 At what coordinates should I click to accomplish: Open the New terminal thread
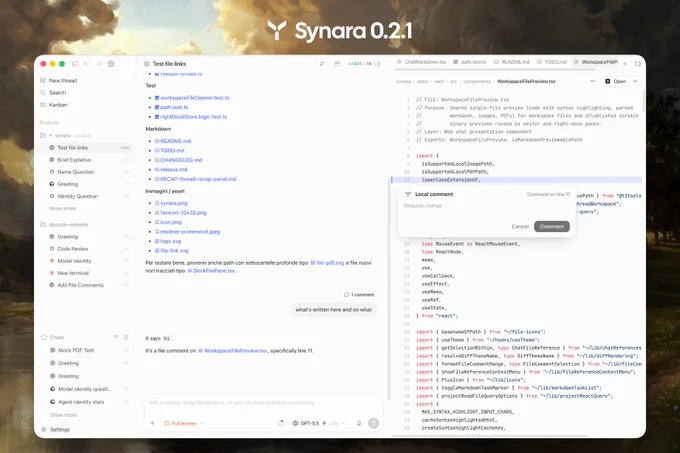tap(89, 273)
